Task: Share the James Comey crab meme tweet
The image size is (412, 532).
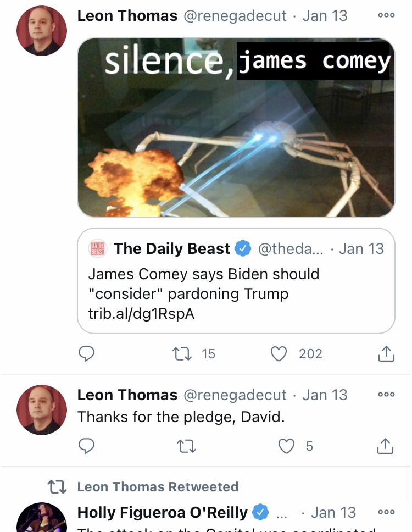Action: click(x=386, y=353)
